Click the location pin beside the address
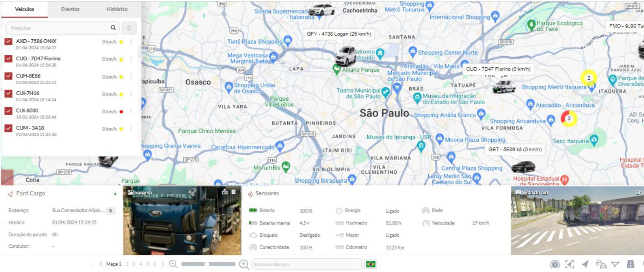 (x=110, y=211)
